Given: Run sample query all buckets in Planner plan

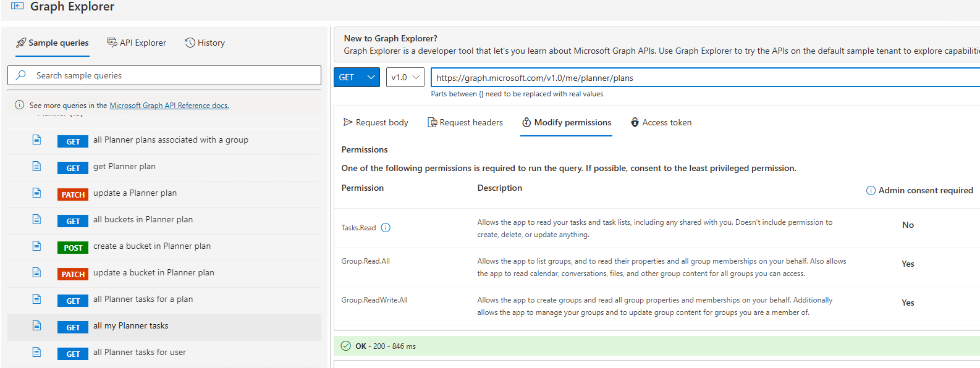Looking at the screenshot, I should point(143,219).
